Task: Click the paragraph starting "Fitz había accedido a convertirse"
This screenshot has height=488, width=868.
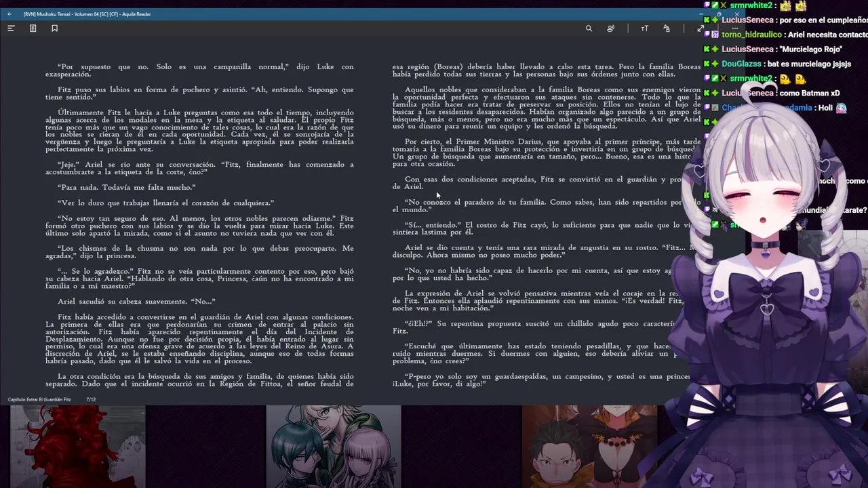Action: pyautogui.click(x=199, y=339)
